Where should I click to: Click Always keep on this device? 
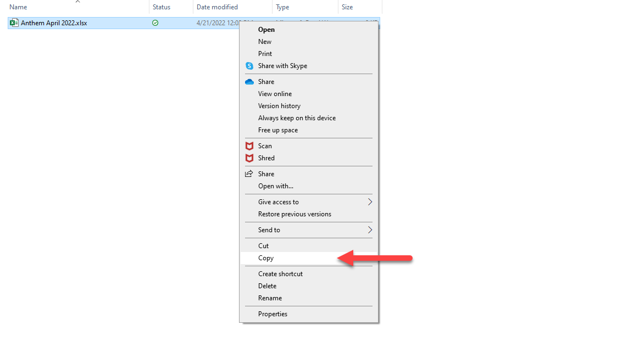297,118
